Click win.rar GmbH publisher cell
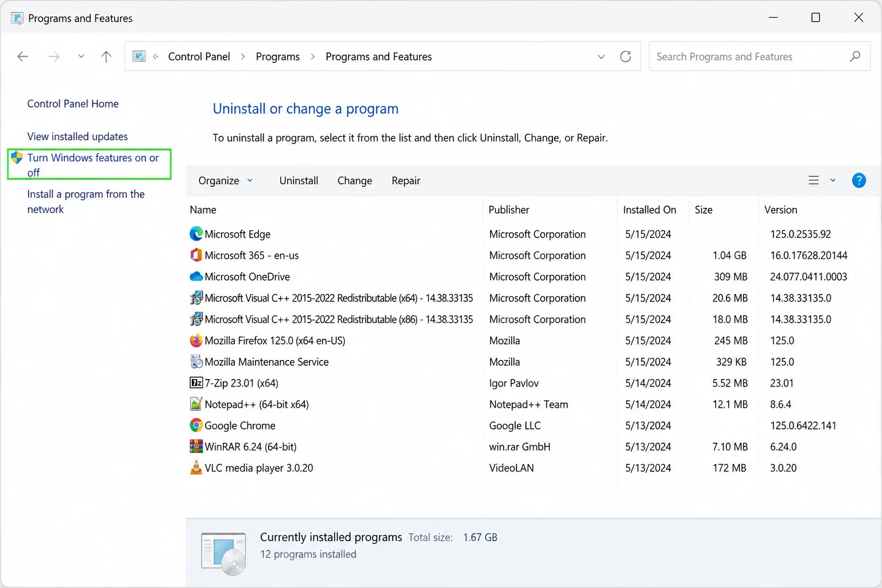The image size is (882, 588). pyautogui.click(x=520, y=446)
